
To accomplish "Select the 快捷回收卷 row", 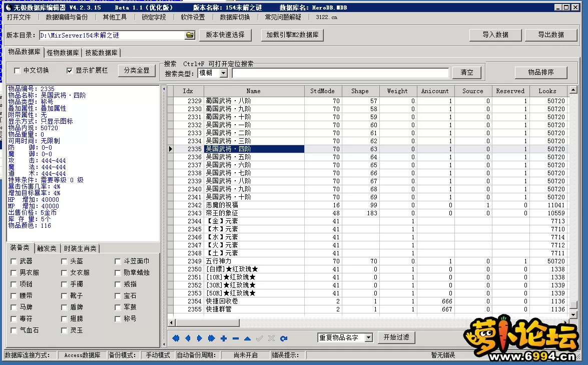I will click(x=367, y=301).
